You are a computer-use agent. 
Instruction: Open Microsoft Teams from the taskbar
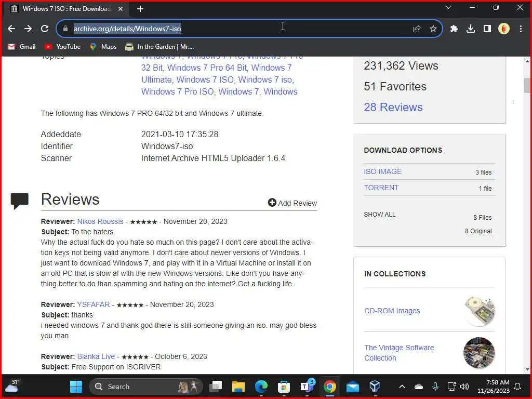tap(307, 387)
